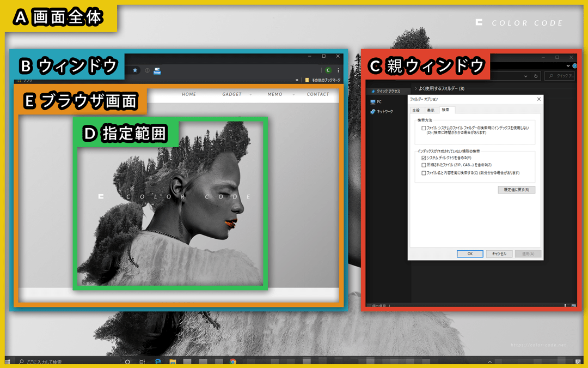Expand the dropdown arrow beside GADGET
Screen dimensions: 588x368
point(250,95)
